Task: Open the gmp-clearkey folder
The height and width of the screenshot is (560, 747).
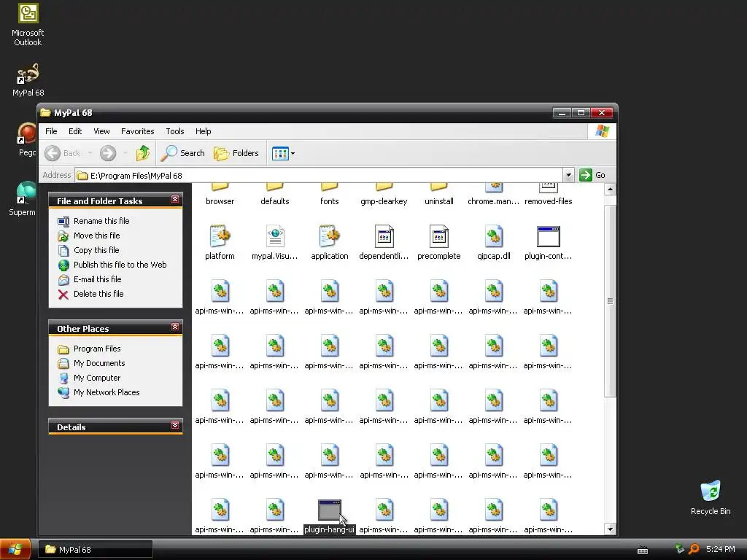Action: pos(384,195)
